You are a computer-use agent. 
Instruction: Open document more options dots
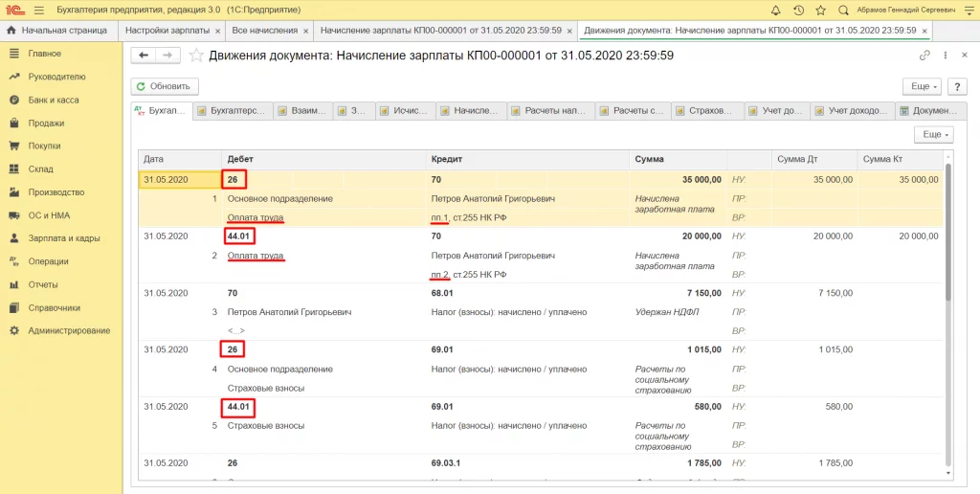click(946, 56)
